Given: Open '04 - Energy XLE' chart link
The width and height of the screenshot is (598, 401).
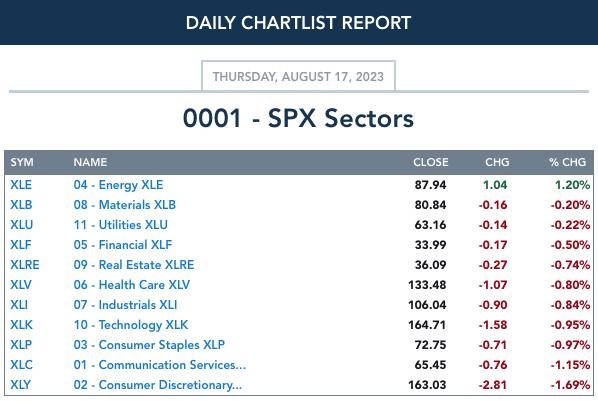Looking at the screenshot, I should pyautogui.click(x=118, y=185).
